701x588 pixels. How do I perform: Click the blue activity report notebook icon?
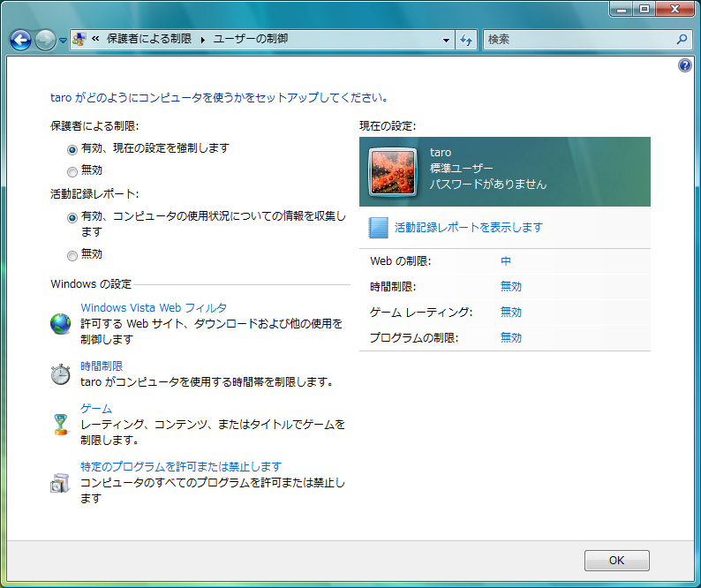[378, 228]
